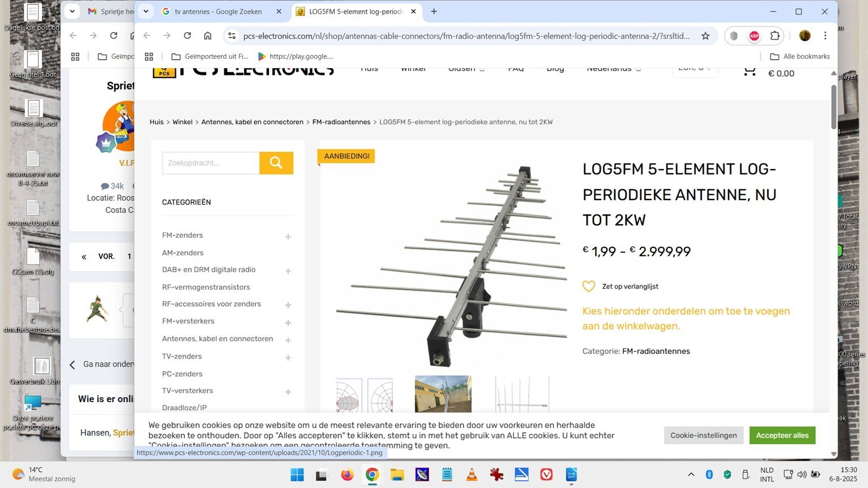The width and height of the screenshot is (868, 488).
Task: Add to wishlist via heart icon
Action: coord(589,286)
